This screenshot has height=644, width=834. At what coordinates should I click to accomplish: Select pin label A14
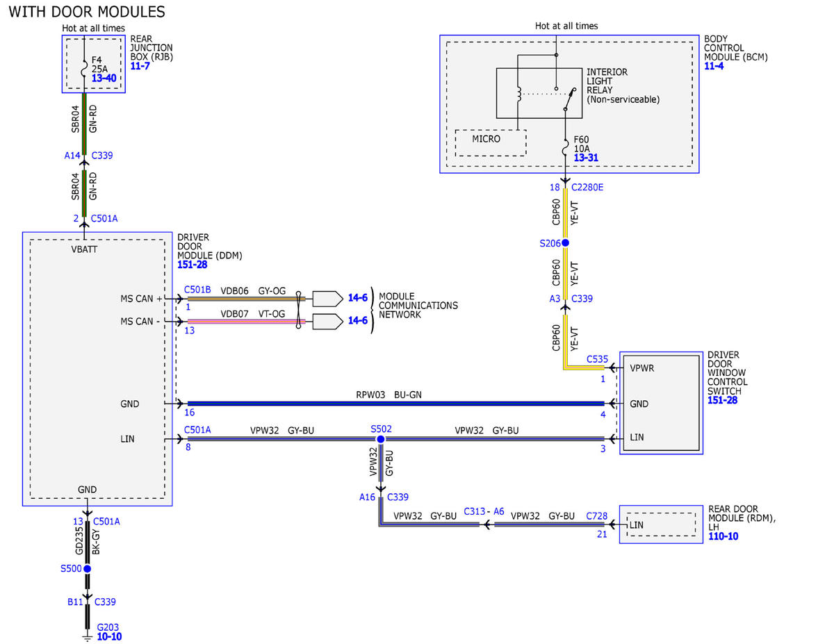72,156
